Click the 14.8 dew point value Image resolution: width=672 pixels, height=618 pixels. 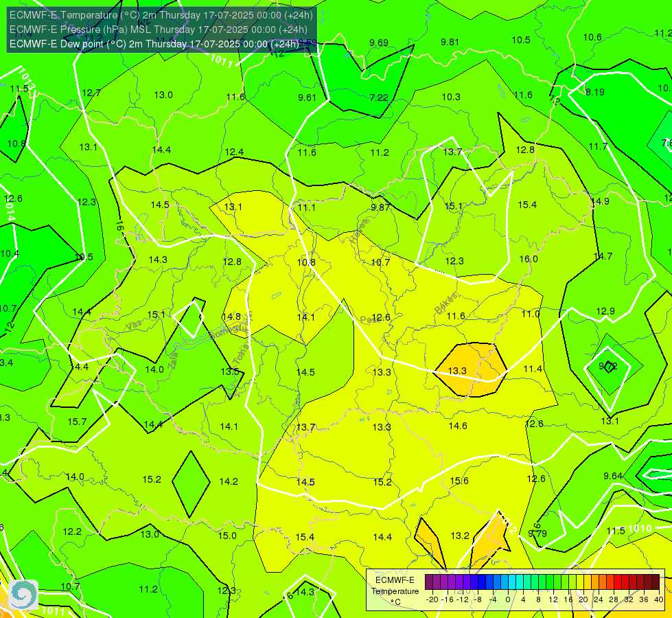(231, 317)
